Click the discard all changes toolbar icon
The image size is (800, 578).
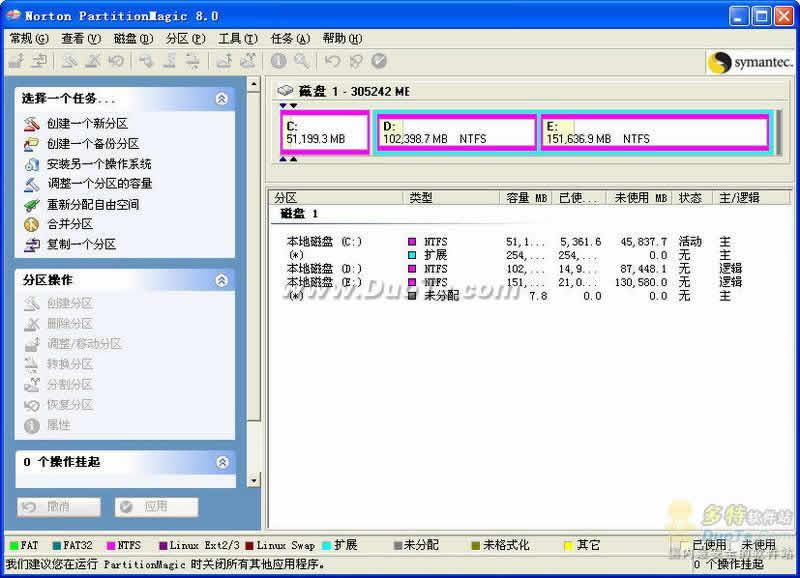point(356,61)
